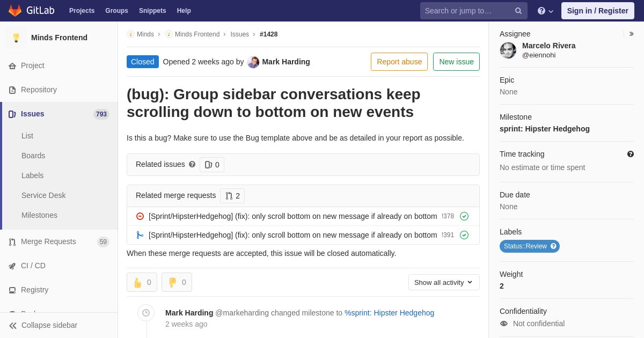Open merge request !378 title link
Screen dimensions: 644x338
point(292,216)
